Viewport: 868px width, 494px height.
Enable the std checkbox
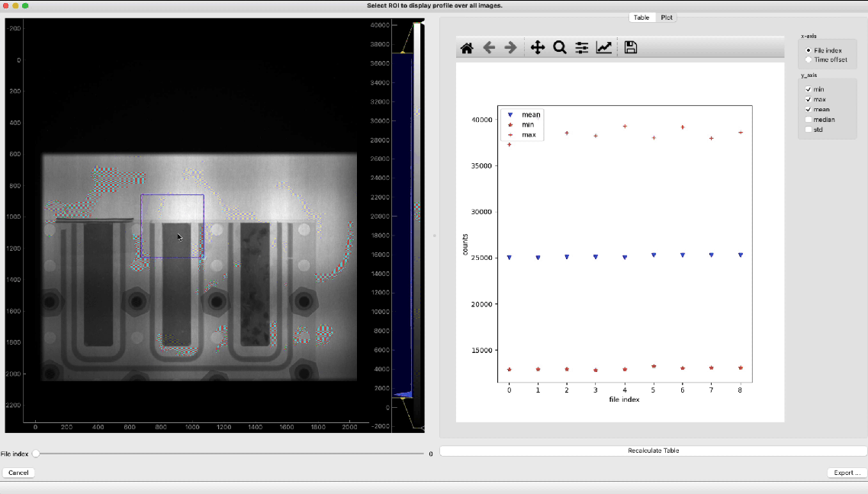(x=809, y=130)
